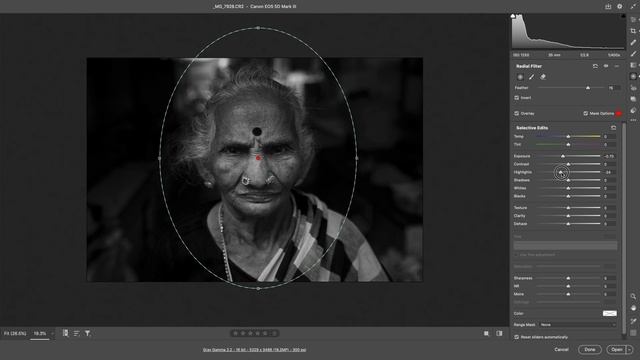Image resolution: width=640 pixels, height=360 pixels.
Task: Toggle before/after view icon
Action: click(499, 333)
